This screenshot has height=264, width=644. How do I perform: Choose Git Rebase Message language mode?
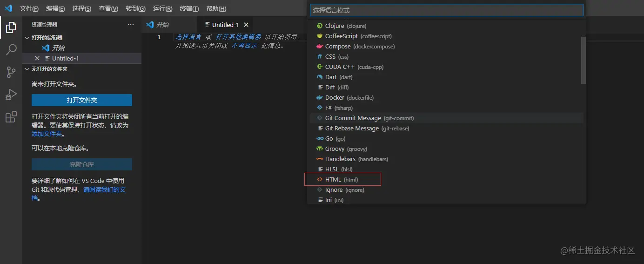447,129
